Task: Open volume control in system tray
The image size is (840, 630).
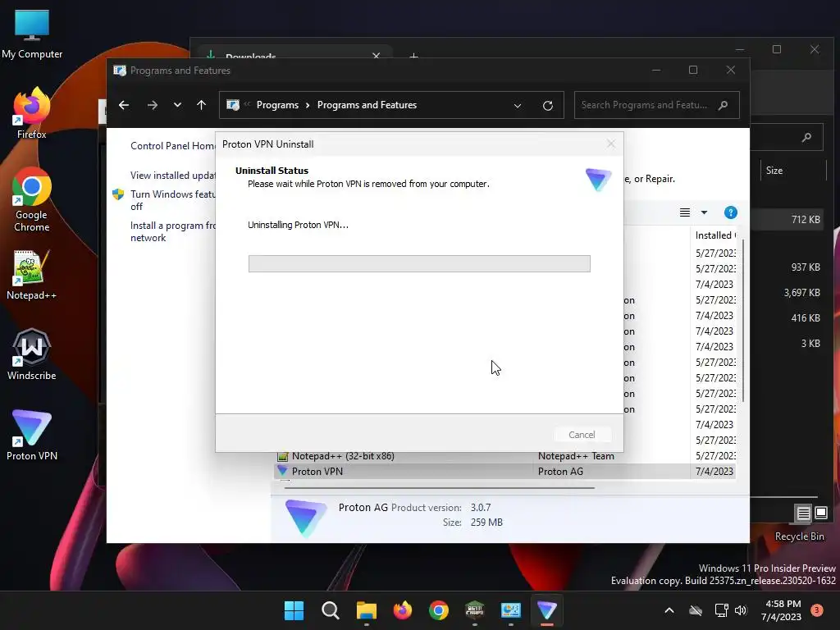Action: [x=741, y=610]
